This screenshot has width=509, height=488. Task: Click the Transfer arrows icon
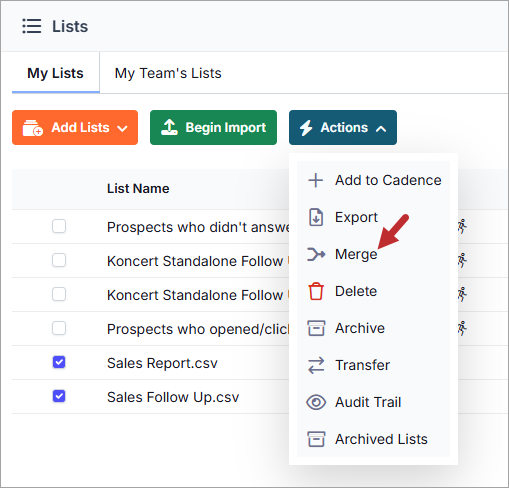coord(316,365)
